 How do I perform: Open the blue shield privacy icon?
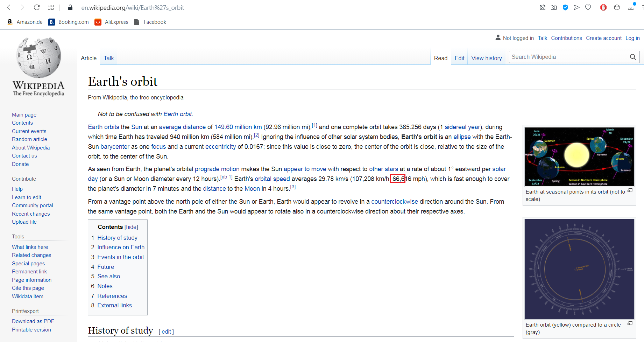point(565,7)
